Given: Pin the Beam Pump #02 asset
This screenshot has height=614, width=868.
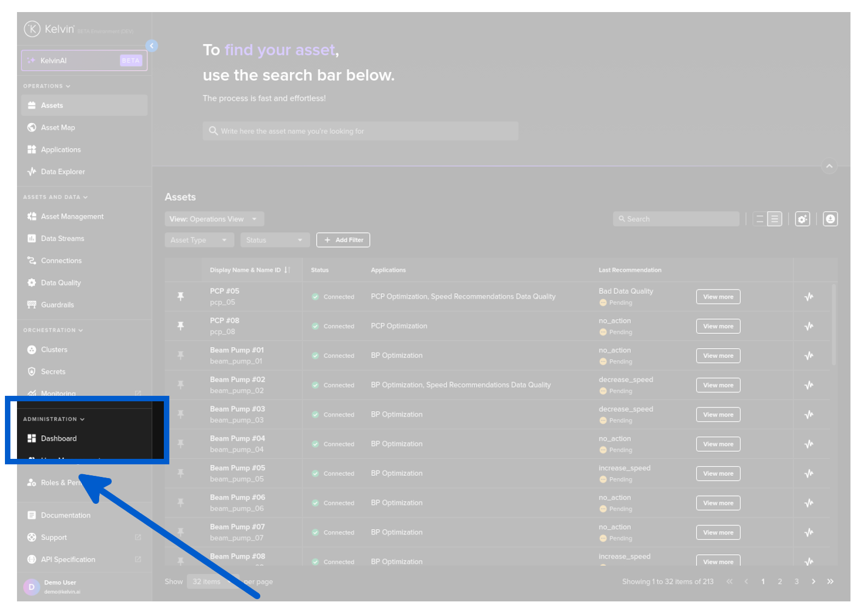Looking at the screenshot, I should click(x=180, y=385).
